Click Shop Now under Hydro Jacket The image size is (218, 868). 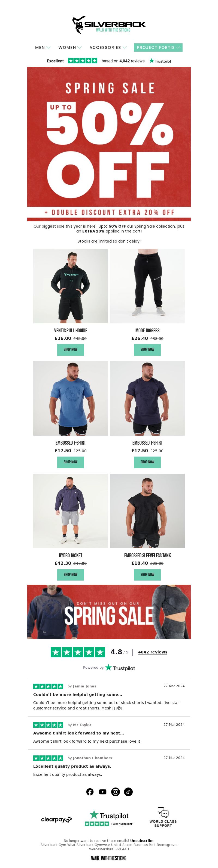coord(71,575)
